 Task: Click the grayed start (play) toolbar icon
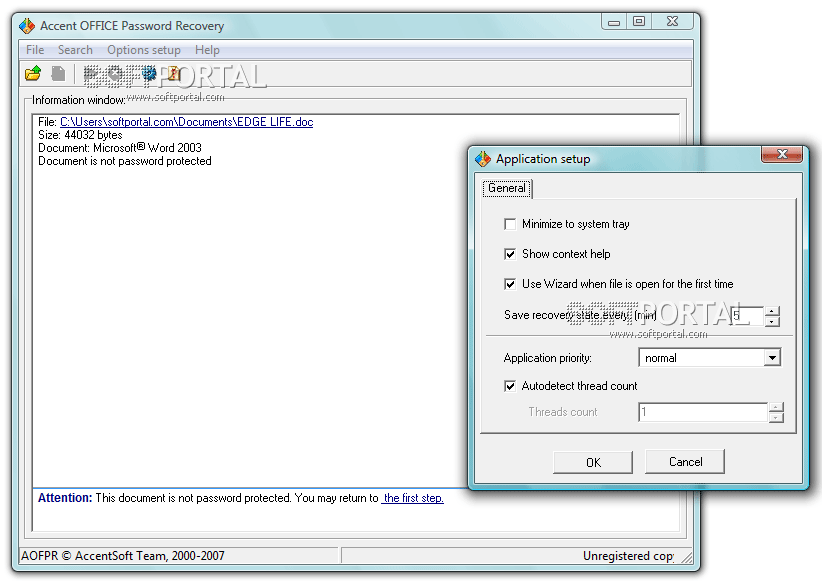pyautogui.click(x=91, y=74)
